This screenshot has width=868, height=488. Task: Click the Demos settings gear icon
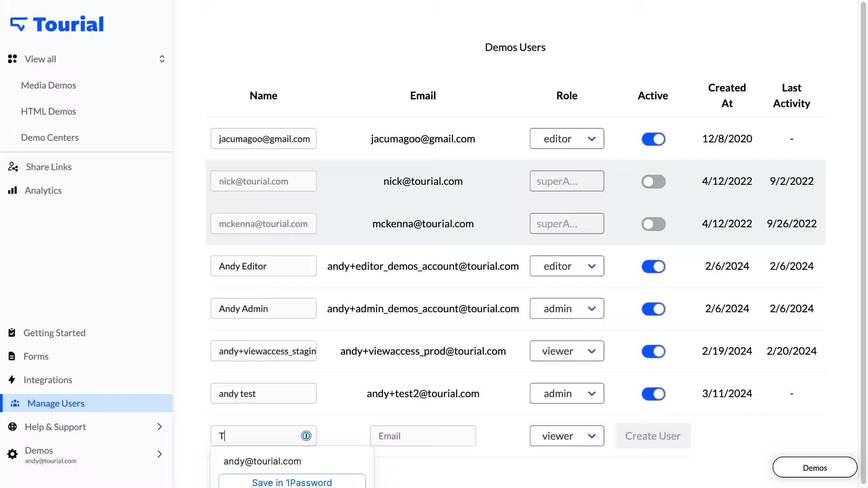(13, 454)
